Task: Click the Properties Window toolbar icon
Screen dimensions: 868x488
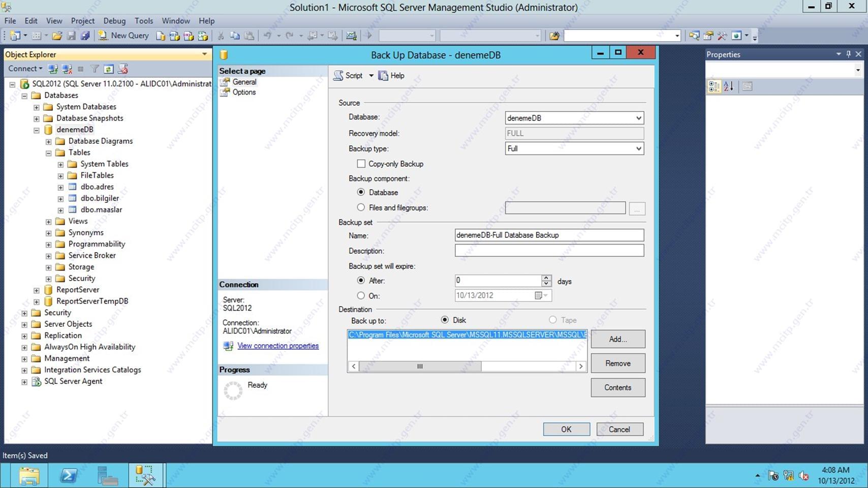Action: pos(708,36)
